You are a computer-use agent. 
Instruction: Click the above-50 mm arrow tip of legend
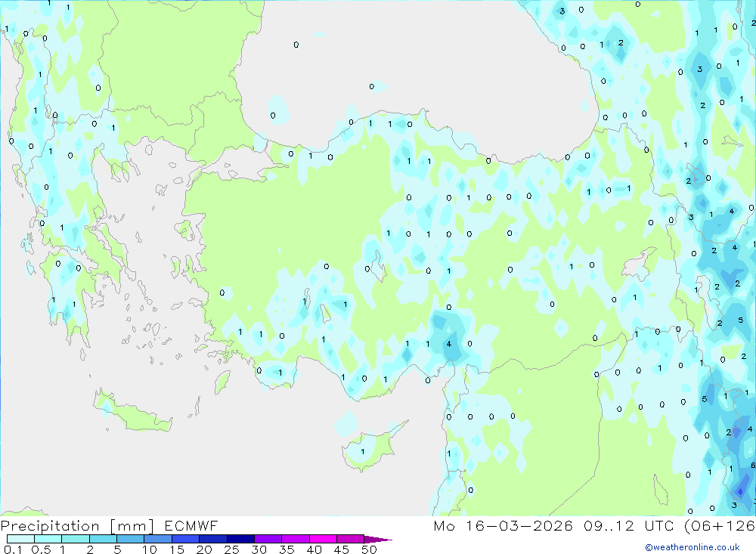pyautogui.click(x=378, y=539)
